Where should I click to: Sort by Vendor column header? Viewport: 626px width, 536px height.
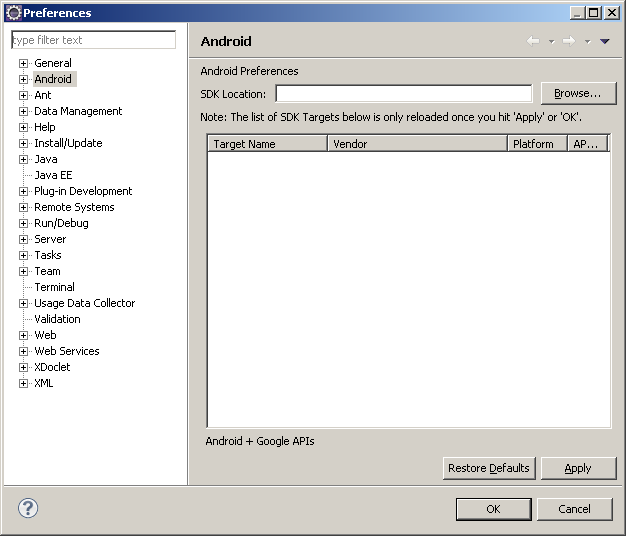(417, 144)
